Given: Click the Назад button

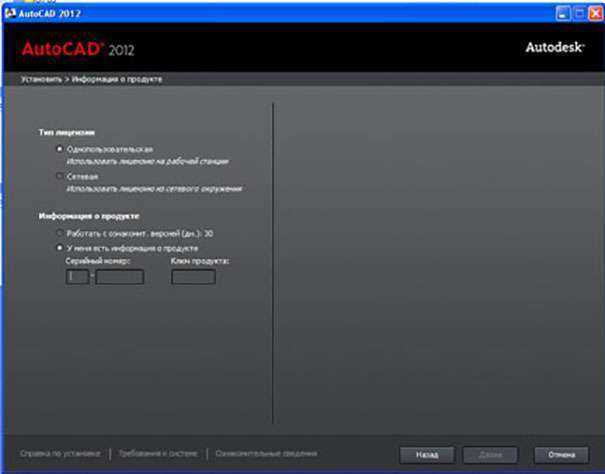Looking at the screenshot, I should click(x=427, y=455).
